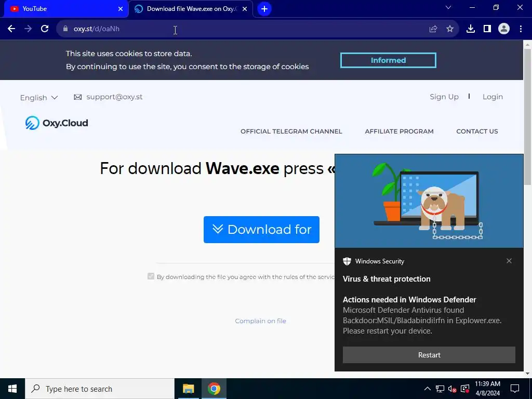Image resolution: width=532 pixels, height=399 pixels.
Task: Open the Login link
Action: [x=493, y=97]
